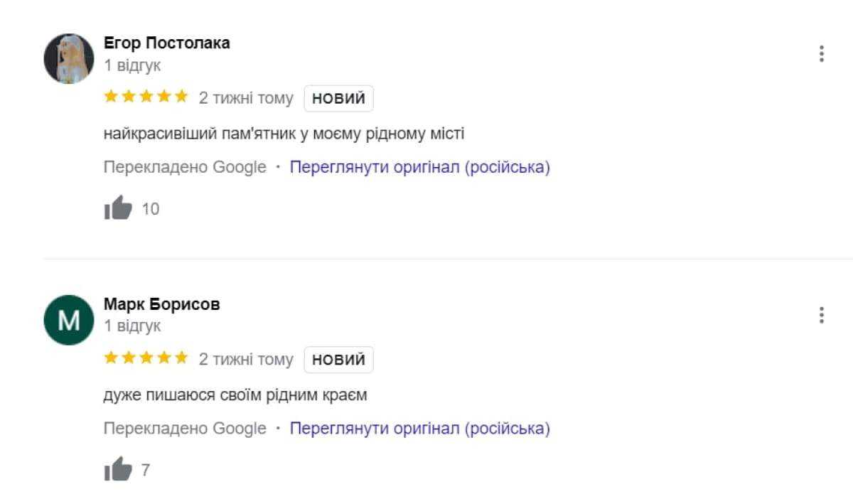Open three-dot menu for Марк Борисов's review
Image resolution: width=853 pixels, height=504 pixels.
821,315
